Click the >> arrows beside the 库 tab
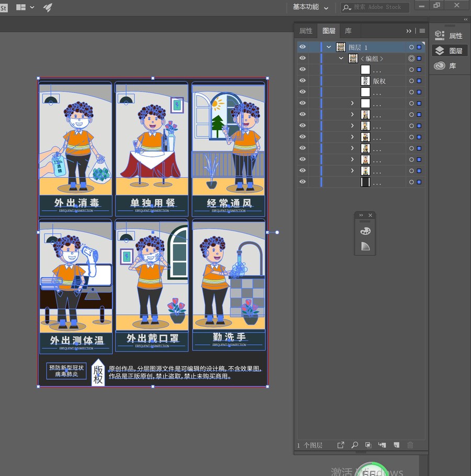The height and width of the screenshot is (476, 471). pos(409,31)
